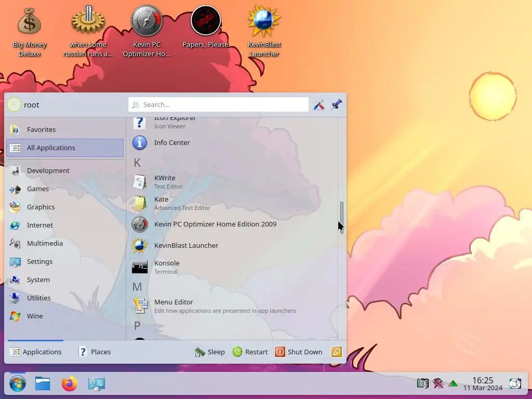
Task: Open clipboard tray icon
Action: (423, 384)
